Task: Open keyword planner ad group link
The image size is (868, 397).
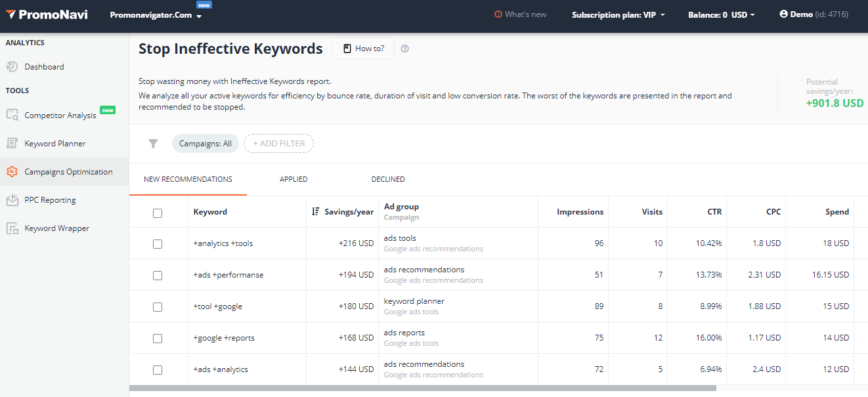Action: click(414, 301)
